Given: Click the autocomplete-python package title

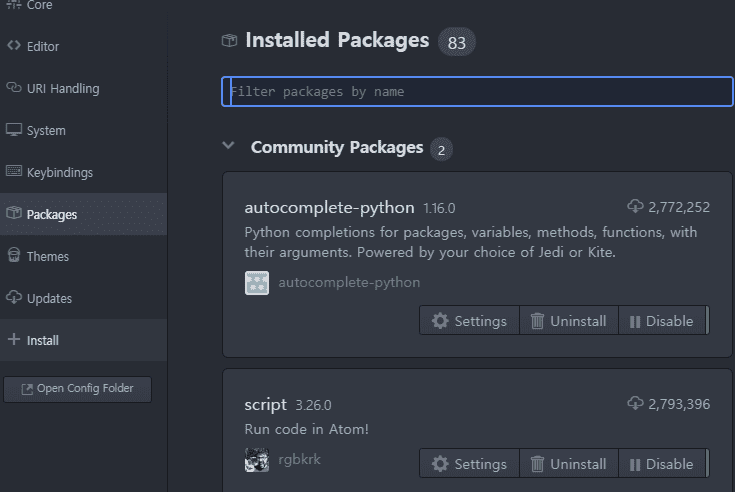Looking at the screenshot, I should pos(329,208).
